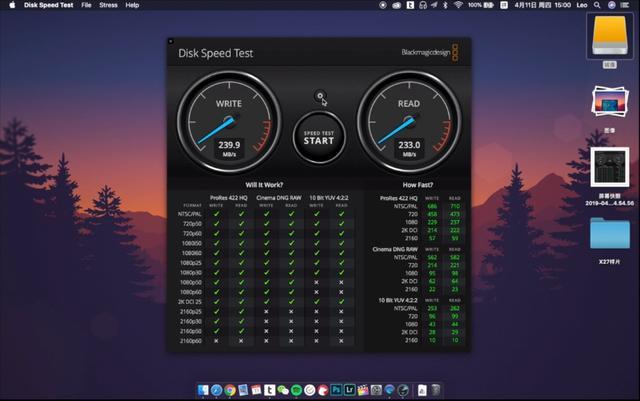Viewport: 640px width, 401px height.
Task: Click the Cinema DNG RAW column header in Will It Work
Action: click(279, 198)
